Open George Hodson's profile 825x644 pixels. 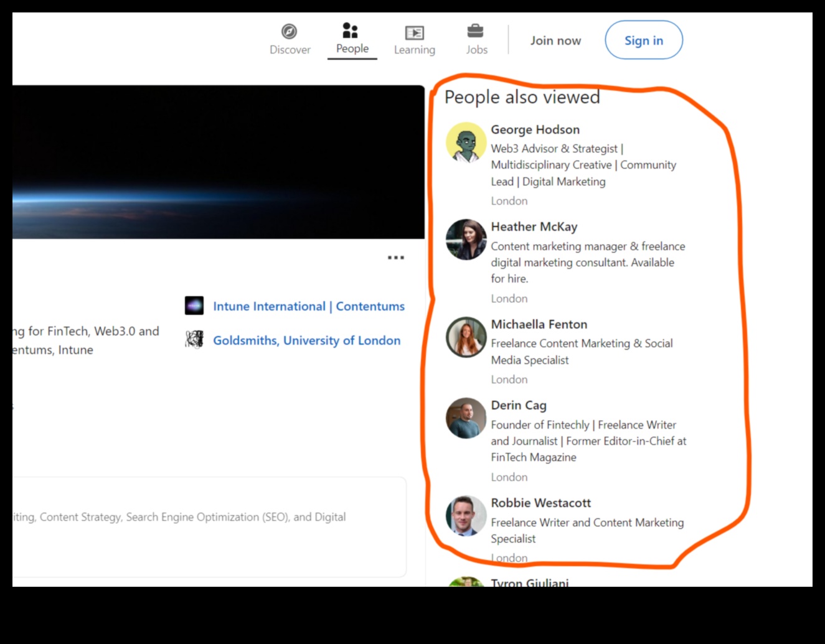(535, 129)
